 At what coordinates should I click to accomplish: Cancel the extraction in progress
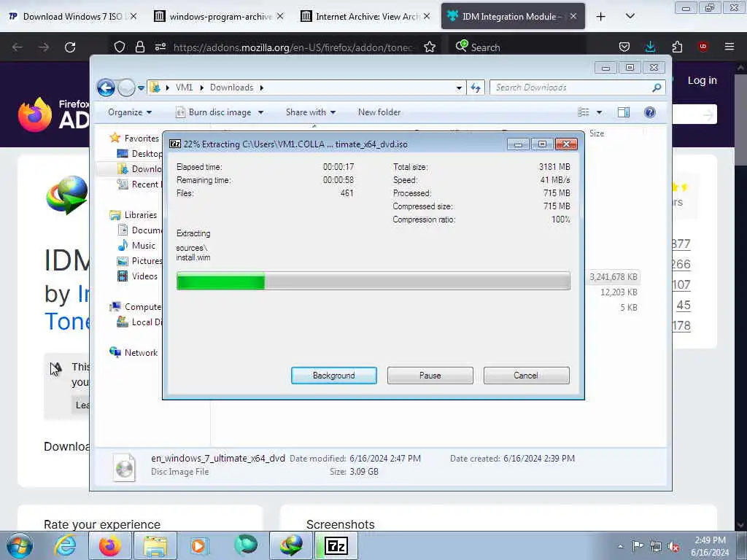tap(526, 376)
